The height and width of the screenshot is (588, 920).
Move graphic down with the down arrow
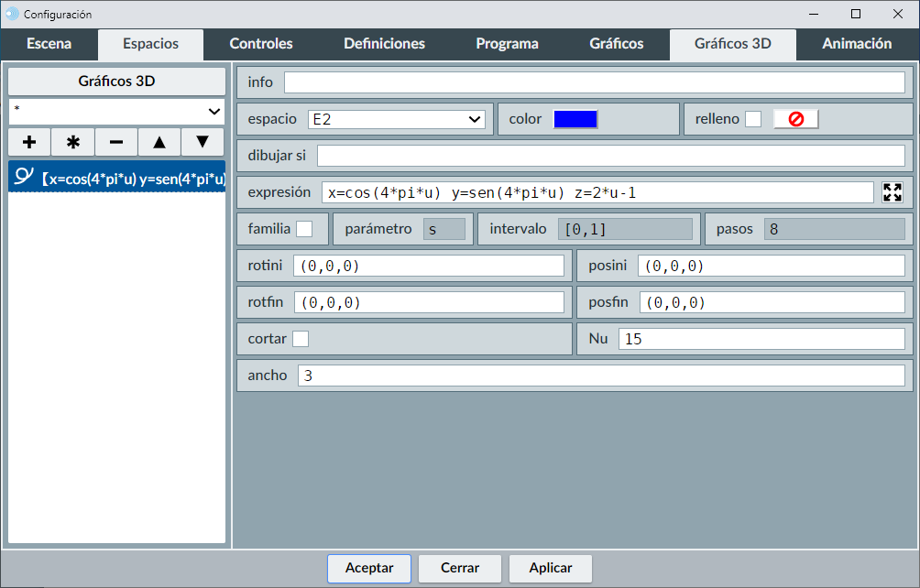[203, 143]
